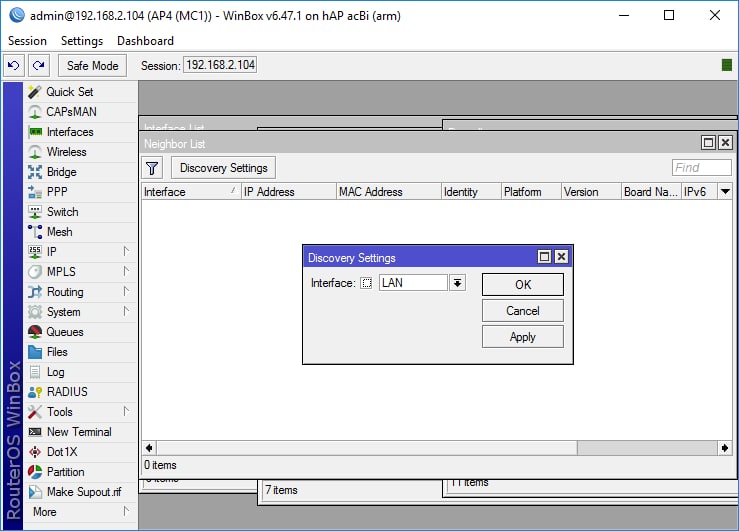739x531 pixels.
Task: Click the Files folder icon
Action: (34, 352)
